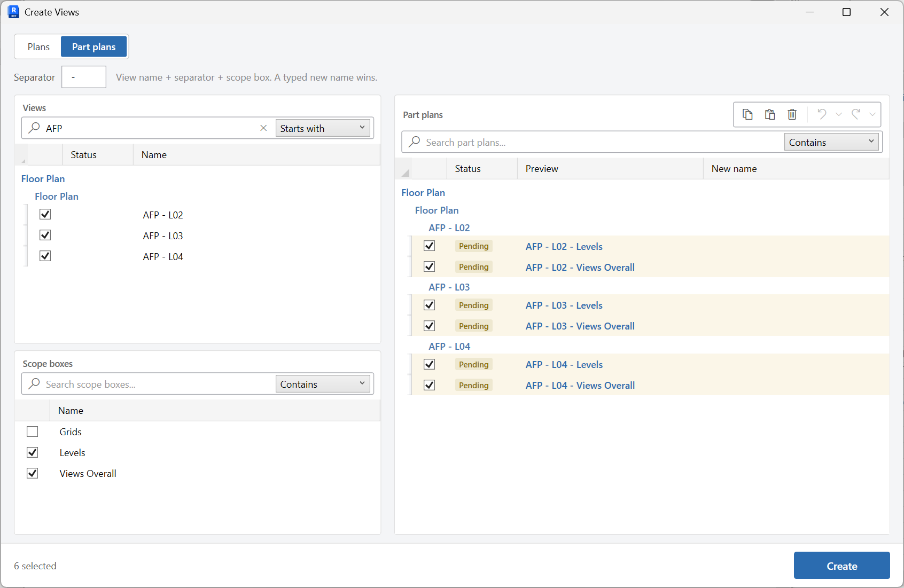Click the Pending badge for AFP - L04 - Views Overall
Viewport: 904px width, 588px height.
474,386
